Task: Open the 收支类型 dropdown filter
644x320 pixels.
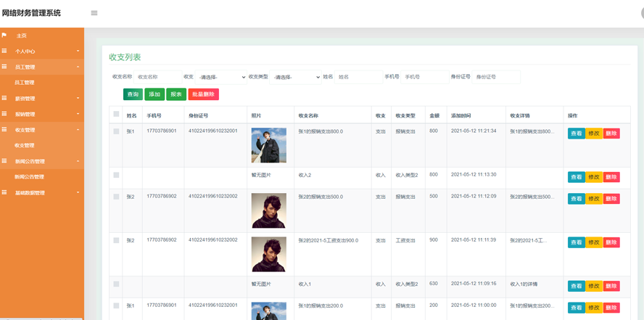Action: click(296, 77)
